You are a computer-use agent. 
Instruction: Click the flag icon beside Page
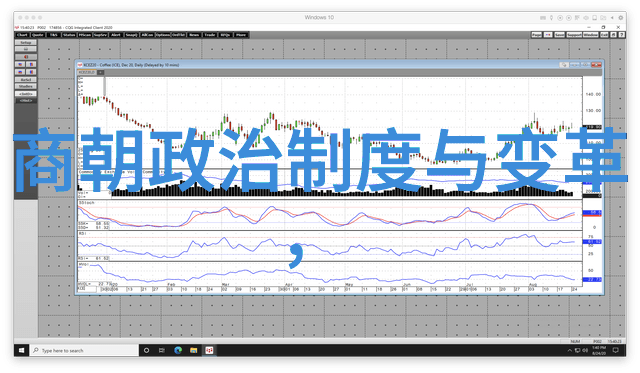pos(548,35)
